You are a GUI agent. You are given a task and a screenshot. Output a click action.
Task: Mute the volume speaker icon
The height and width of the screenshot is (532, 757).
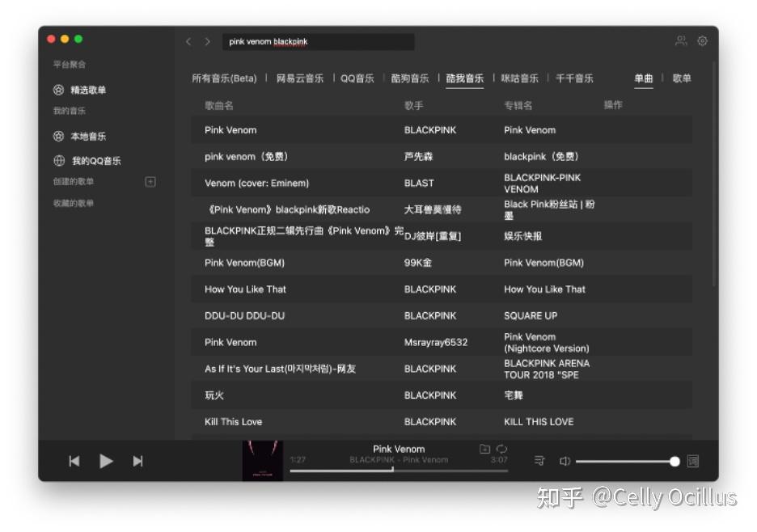pyautogui.click(x=565, y=461)
